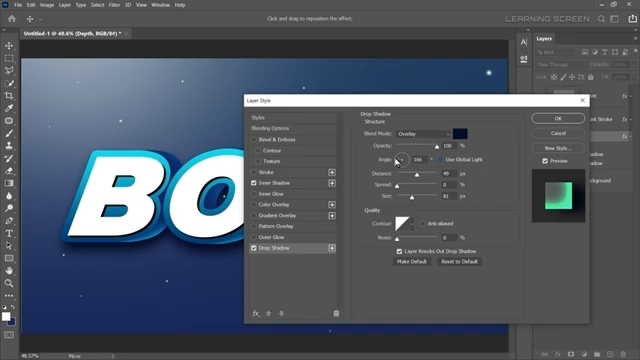
Task: Open the Search icon at top right
Action: [x=601, y=19]
